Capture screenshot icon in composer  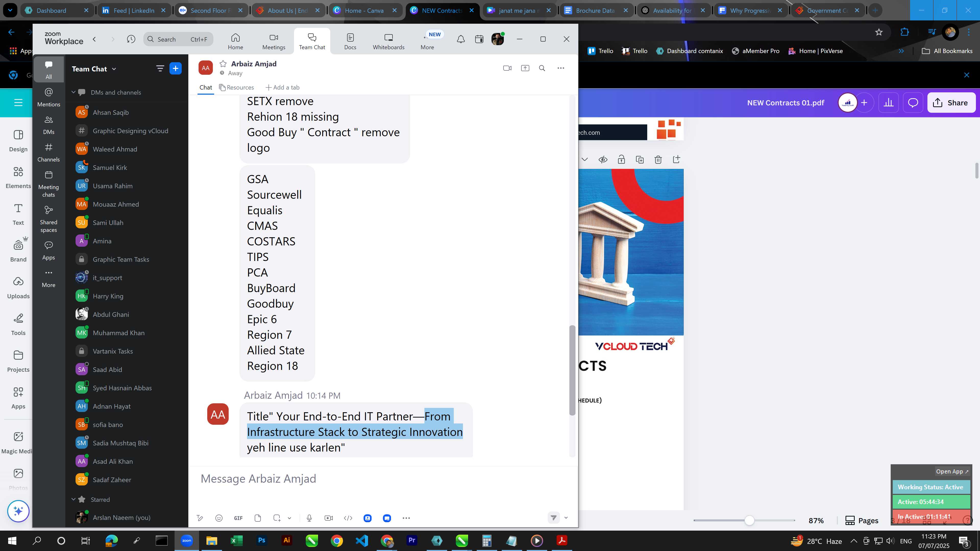[277, 518]
